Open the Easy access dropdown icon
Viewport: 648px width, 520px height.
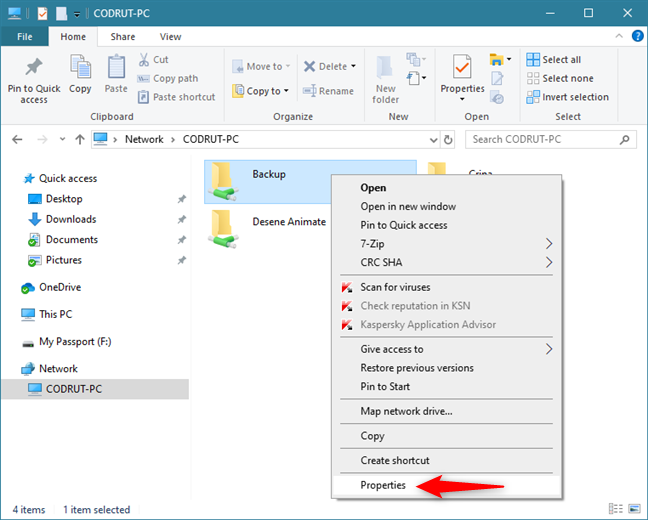click(417, 78)
